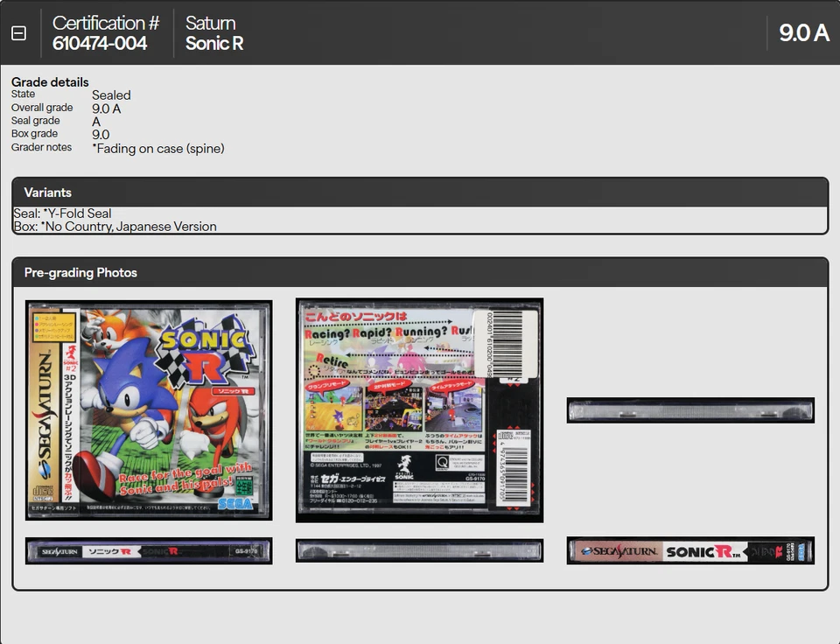Open the top edge seal photo
Image resolution: width=840 pixels, height=644 pixels.
click(x=689, y=409)
